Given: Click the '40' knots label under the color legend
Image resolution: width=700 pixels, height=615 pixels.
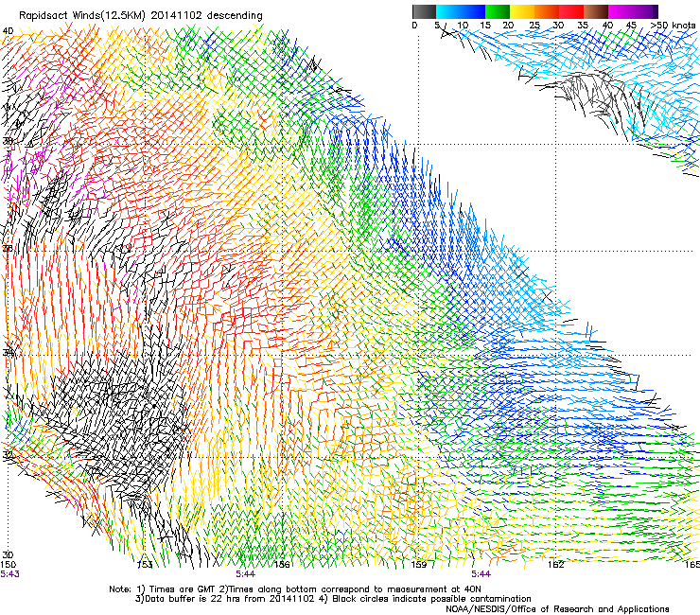Looking at the screenshot, I should pos(607,26).
